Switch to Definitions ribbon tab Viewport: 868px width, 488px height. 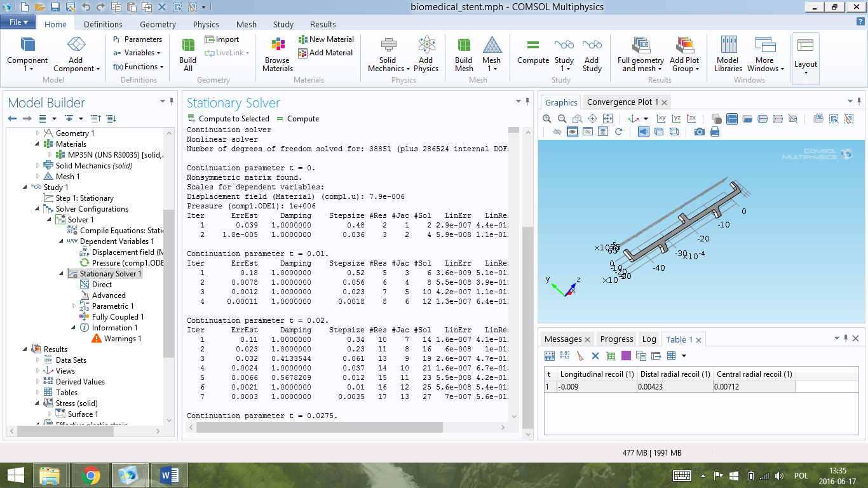(103, 24)
